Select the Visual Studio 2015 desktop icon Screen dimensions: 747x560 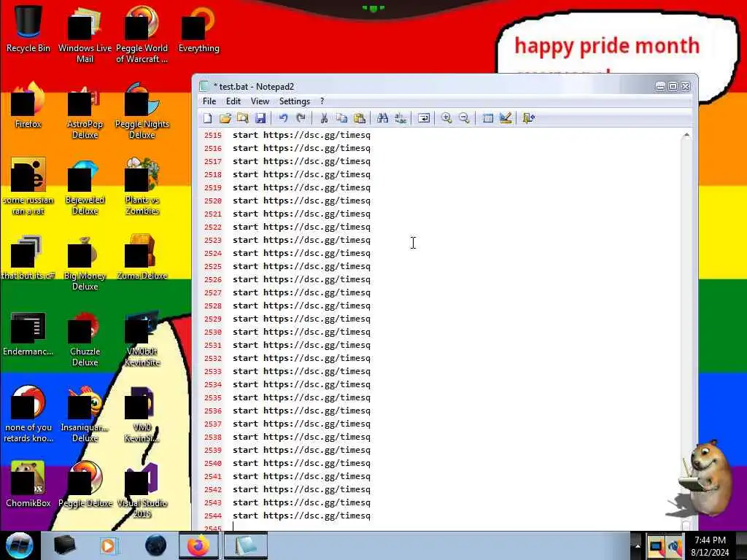pyautogui.click(x=142, y=491)
